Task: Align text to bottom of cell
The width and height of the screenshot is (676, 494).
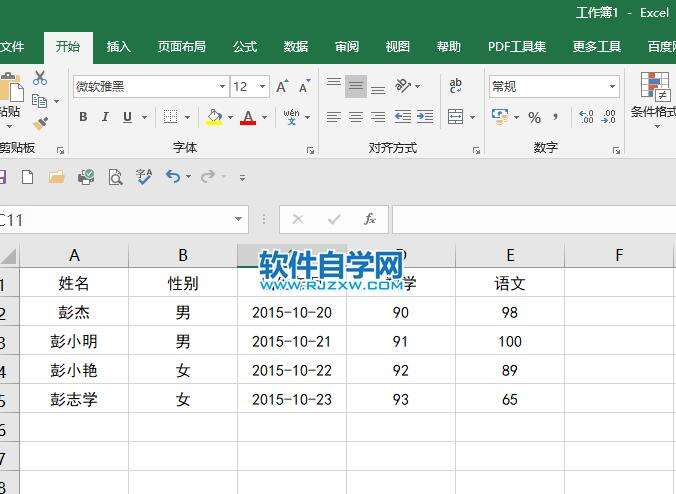Action: click(x=378, y=90)
